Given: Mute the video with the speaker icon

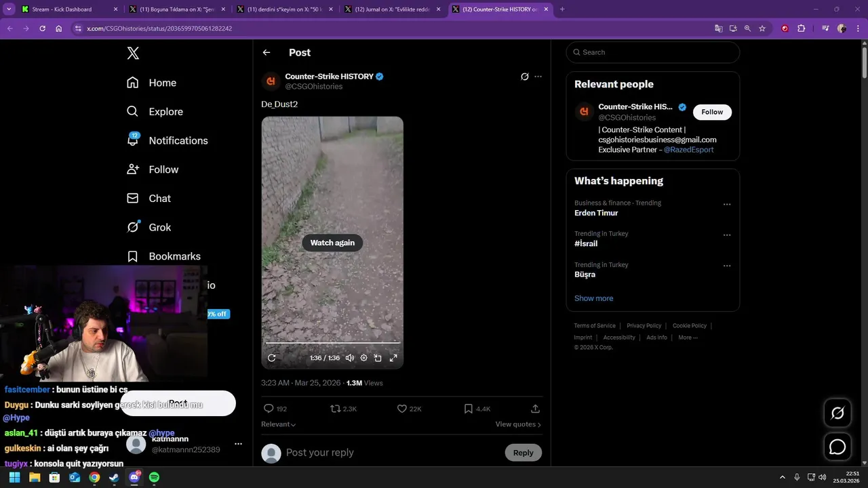Looking at the screenshot, I should [x=350, y=358].
